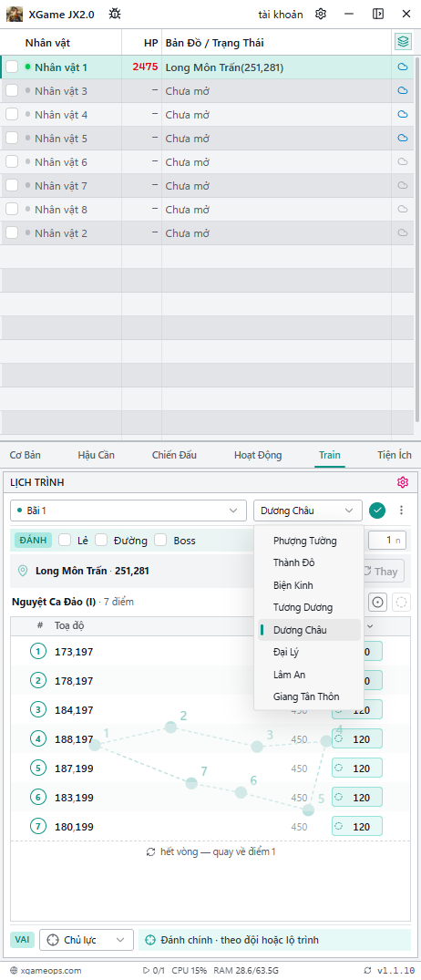Open the Bãi 1 dropdown

point(128,510)
